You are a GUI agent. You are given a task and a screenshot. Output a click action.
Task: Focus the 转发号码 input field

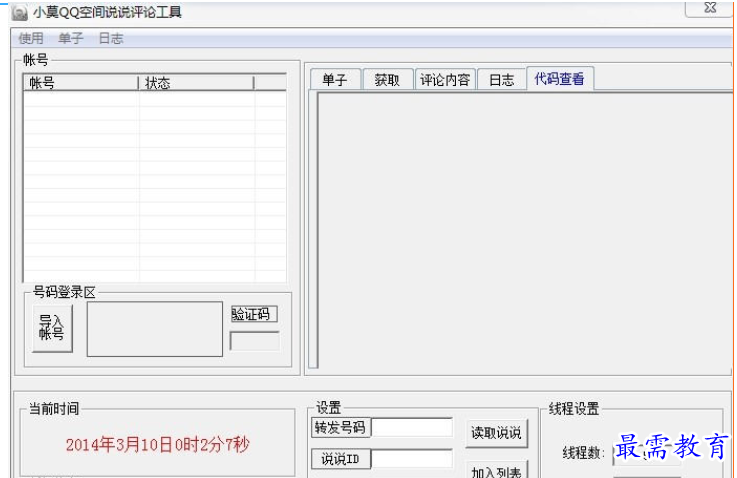(x=412, y=428)
